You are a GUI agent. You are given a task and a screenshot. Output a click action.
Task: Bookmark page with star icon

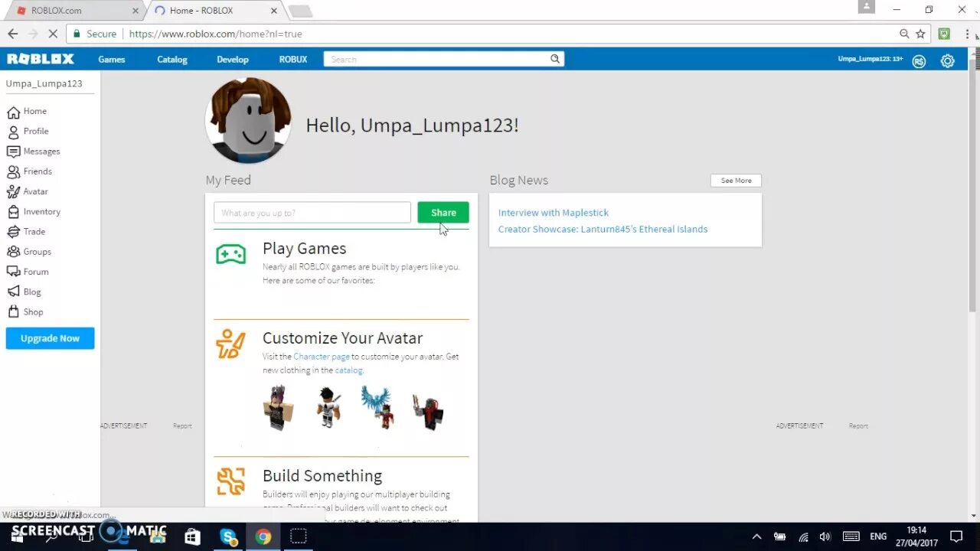pos(920,34)
